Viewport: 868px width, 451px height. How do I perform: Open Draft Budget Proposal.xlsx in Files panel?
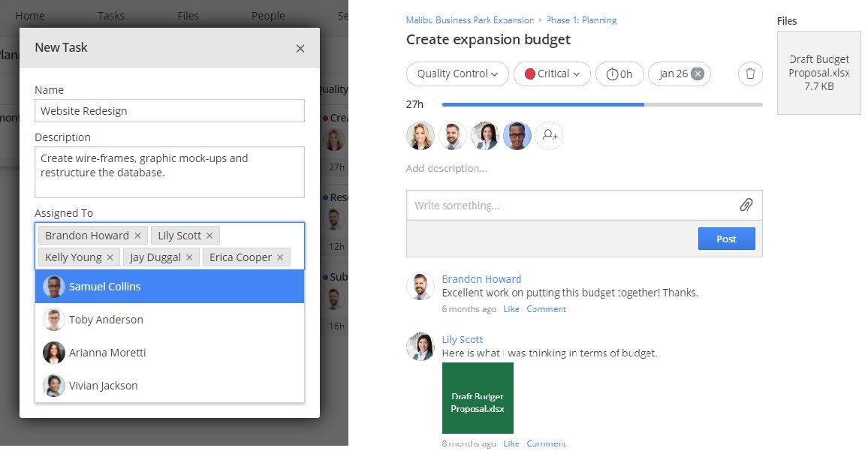click(x=818, y=73)
